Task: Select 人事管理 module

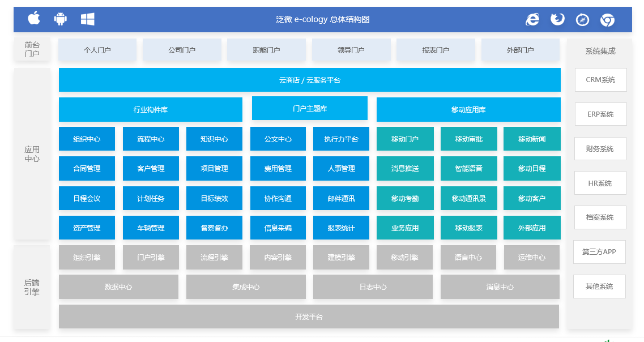Action: [342, 168]
